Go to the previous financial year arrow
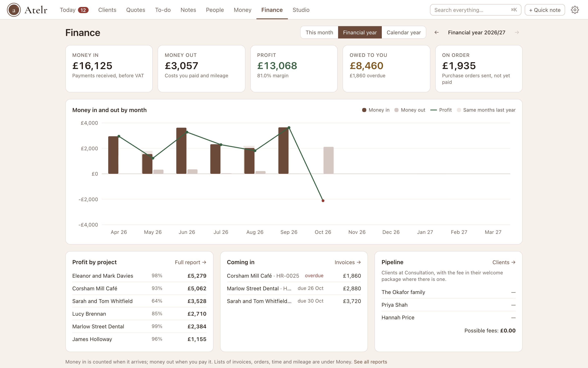 click(436, 32)
